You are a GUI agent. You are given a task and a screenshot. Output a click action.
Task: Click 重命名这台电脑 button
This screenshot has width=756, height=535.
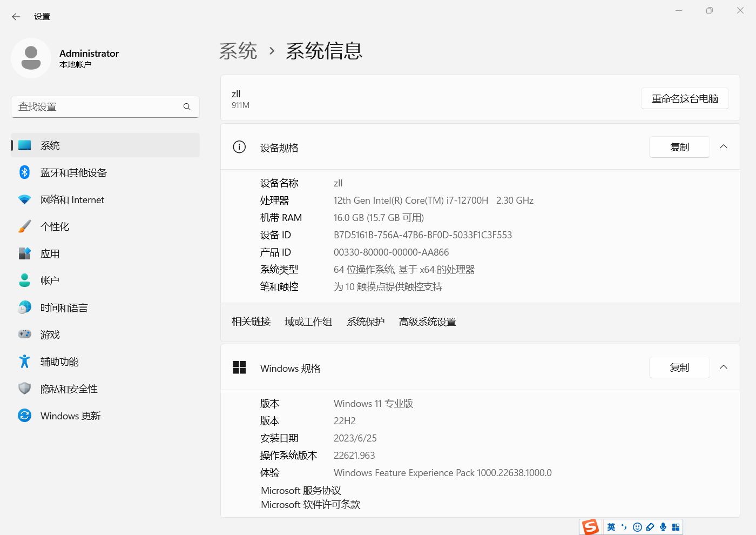click(x=685, y=99)
